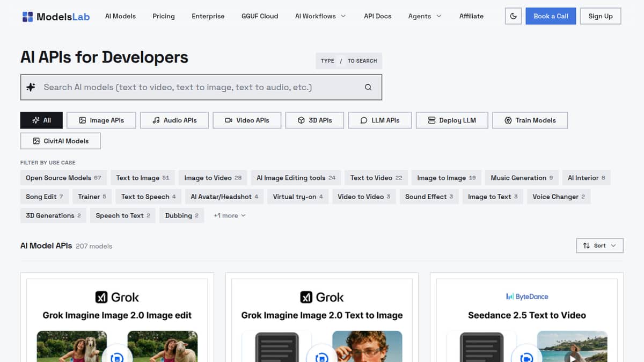Filter by AI Avatar/Headshot
644x362 pixels.
tap(224, 197)
